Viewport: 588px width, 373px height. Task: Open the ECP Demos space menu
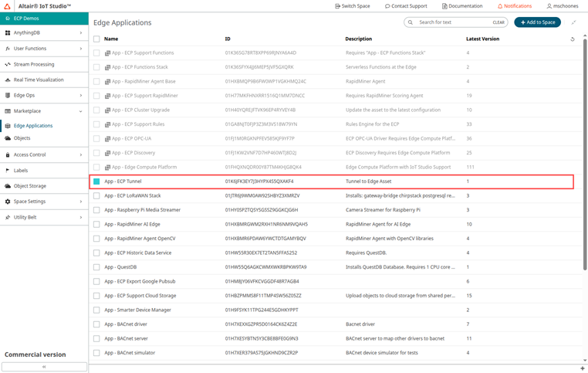click(44, 19)
